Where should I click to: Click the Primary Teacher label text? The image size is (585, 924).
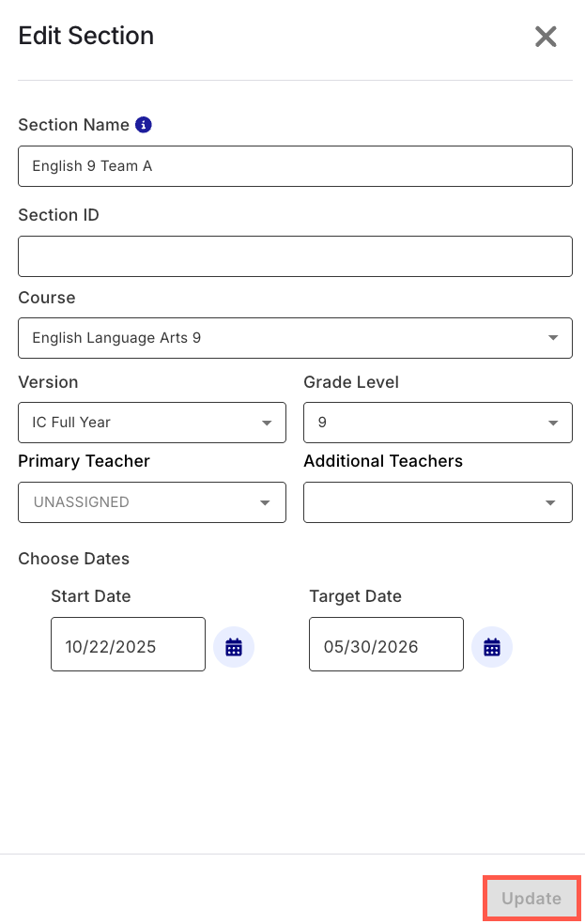tap(85, 461)
